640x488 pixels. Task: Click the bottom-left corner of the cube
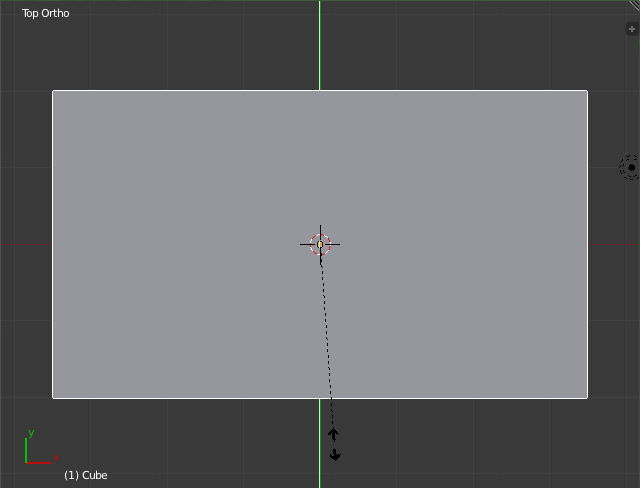[x=53, y=397]
